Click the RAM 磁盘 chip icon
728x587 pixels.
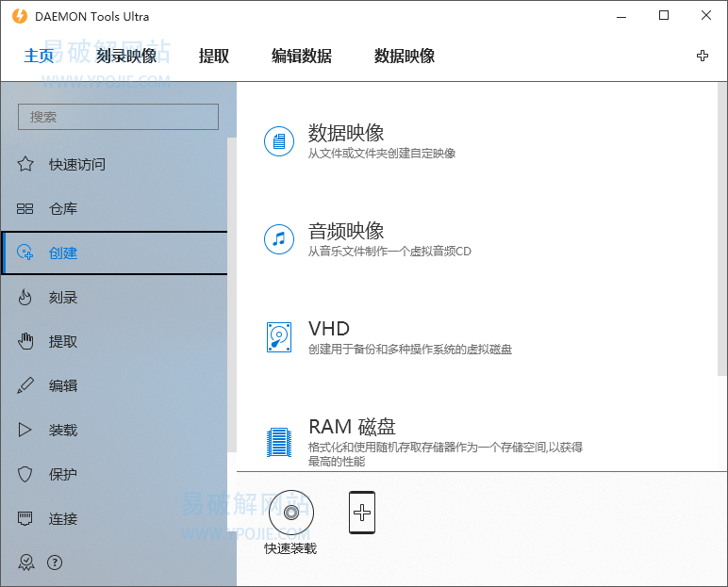coord(279,442)
